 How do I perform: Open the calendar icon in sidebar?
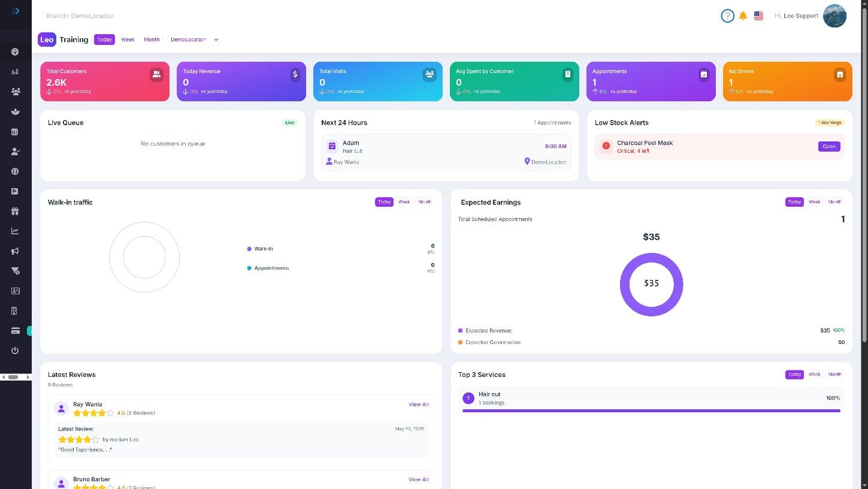(15, 131)
